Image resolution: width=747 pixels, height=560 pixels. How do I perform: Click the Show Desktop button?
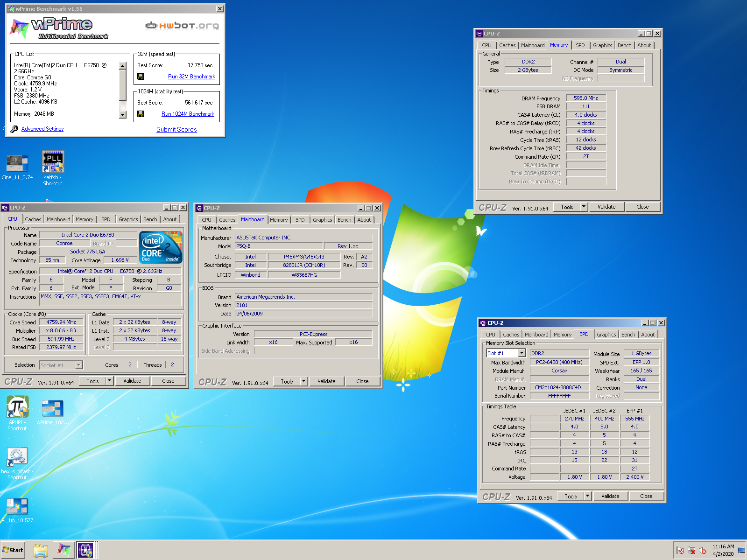click(741, 550)
